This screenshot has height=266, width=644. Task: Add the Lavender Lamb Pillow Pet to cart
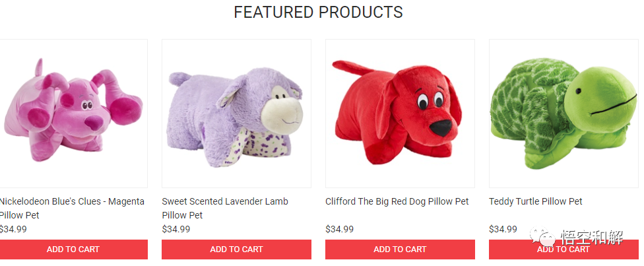tap(236, 249)
